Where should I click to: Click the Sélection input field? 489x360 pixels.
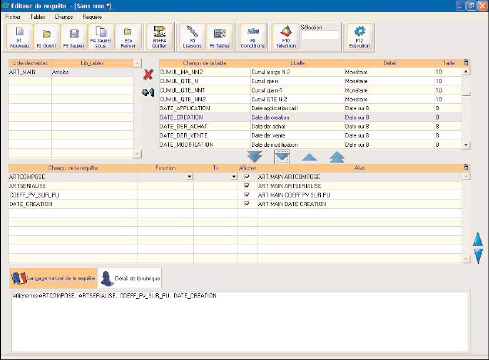click(320, 35)
